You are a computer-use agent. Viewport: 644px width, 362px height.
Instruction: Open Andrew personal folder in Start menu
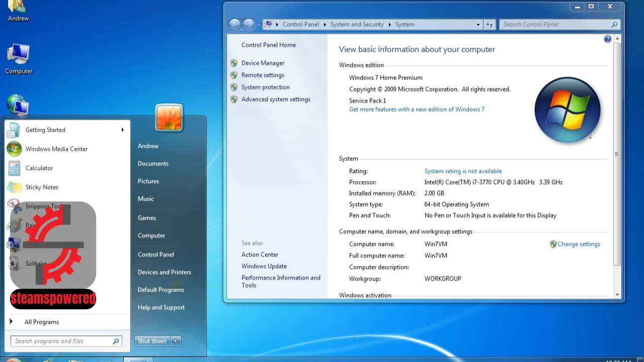tap(148, 146)
